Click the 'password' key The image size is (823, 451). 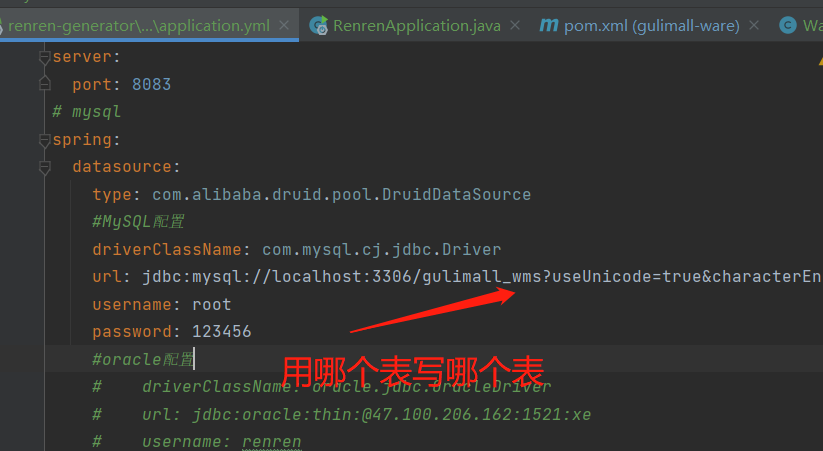pos(132,332)
